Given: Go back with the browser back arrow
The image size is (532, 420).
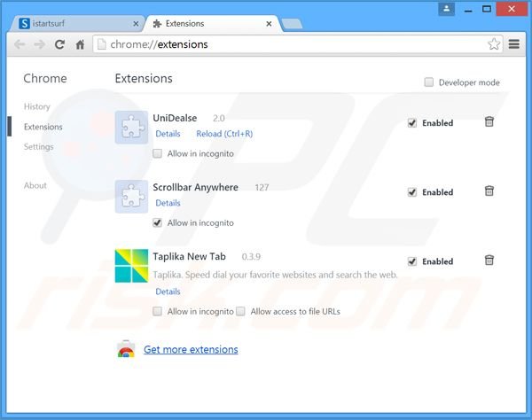Looking at the screenshot, I should [x=20, y=44].
